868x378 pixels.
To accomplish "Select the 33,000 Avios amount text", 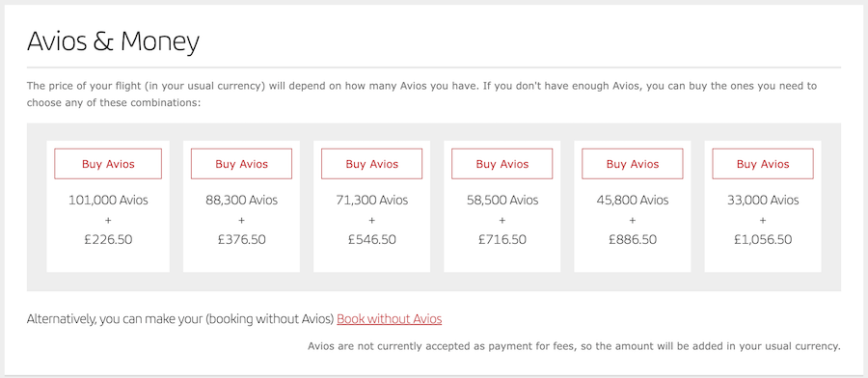I will pos(763,200).
